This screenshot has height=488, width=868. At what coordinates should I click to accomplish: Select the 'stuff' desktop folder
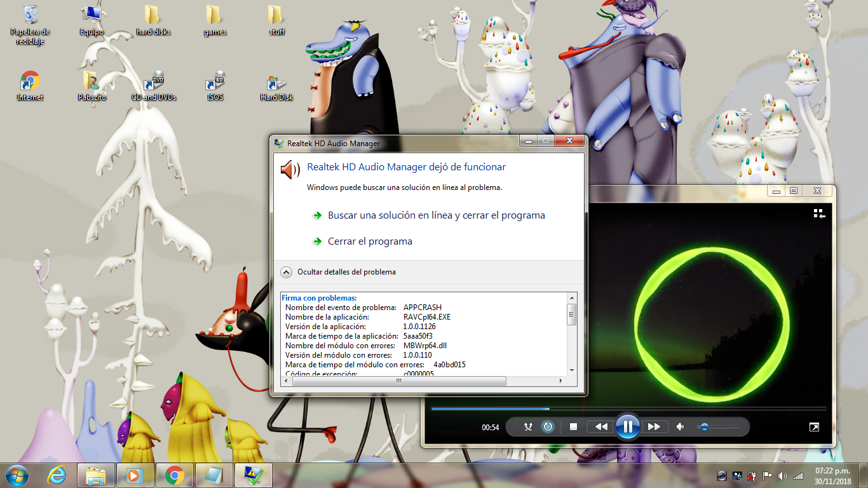tap(276, 21)
